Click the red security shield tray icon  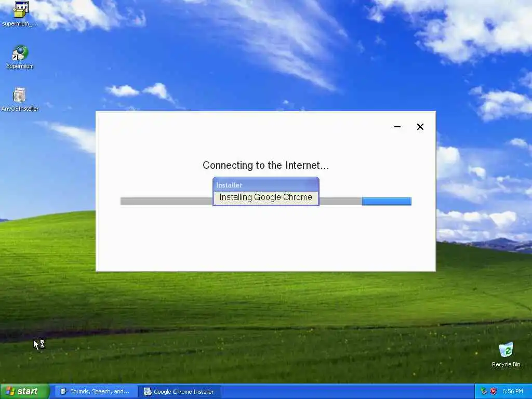[x=494, y=392]
